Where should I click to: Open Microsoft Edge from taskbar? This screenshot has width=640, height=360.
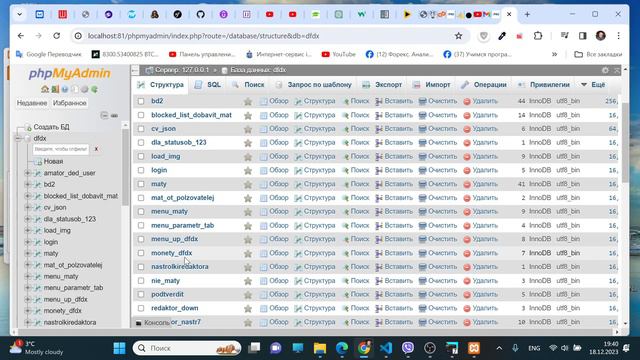coord(342,348)
